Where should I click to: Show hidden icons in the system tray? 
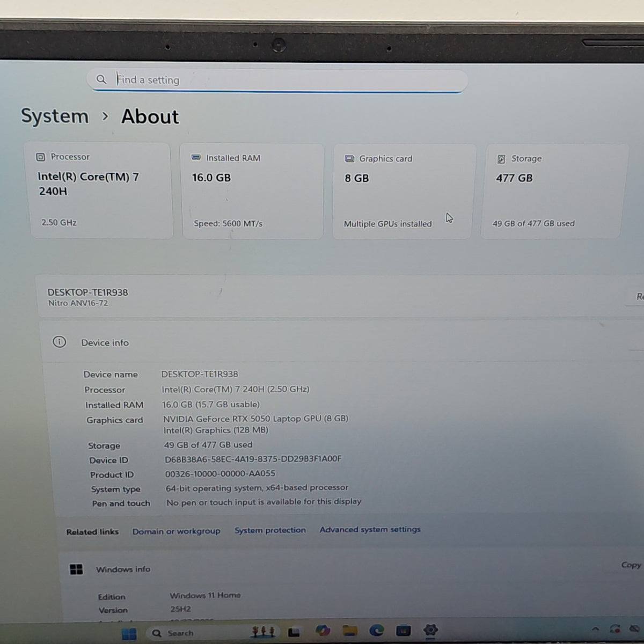point(595,629)
